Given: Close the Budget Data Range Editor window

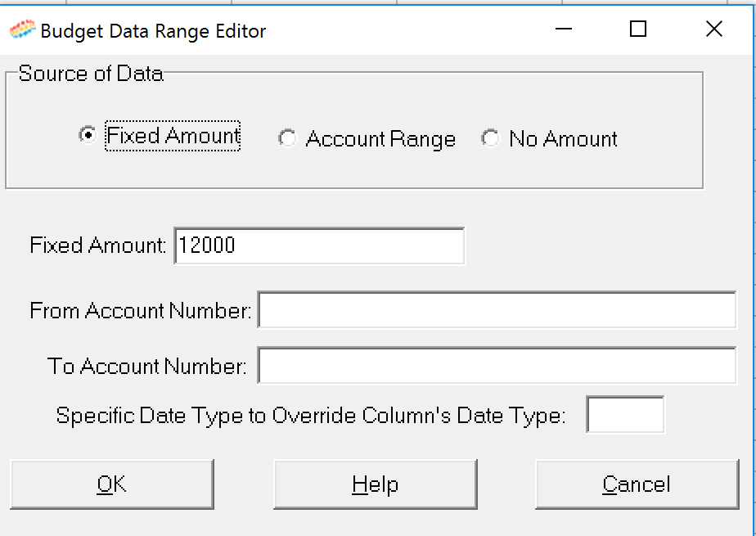Looking at the screenshot, I should 713,29.
